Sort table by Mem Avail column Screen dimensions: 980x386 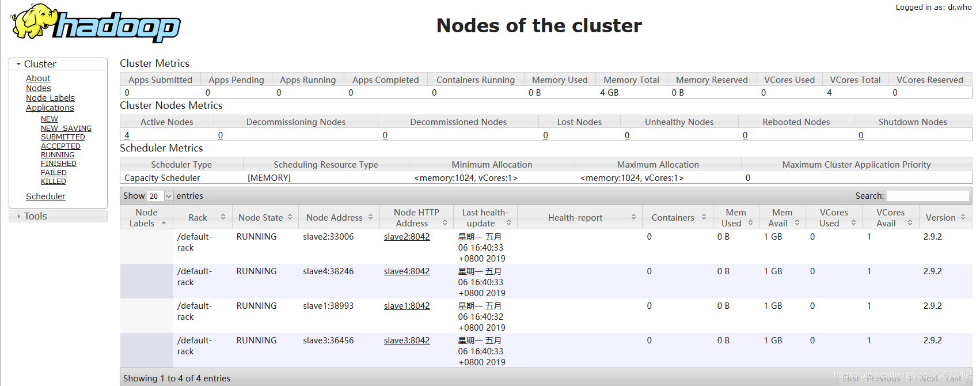coord(782,218)
